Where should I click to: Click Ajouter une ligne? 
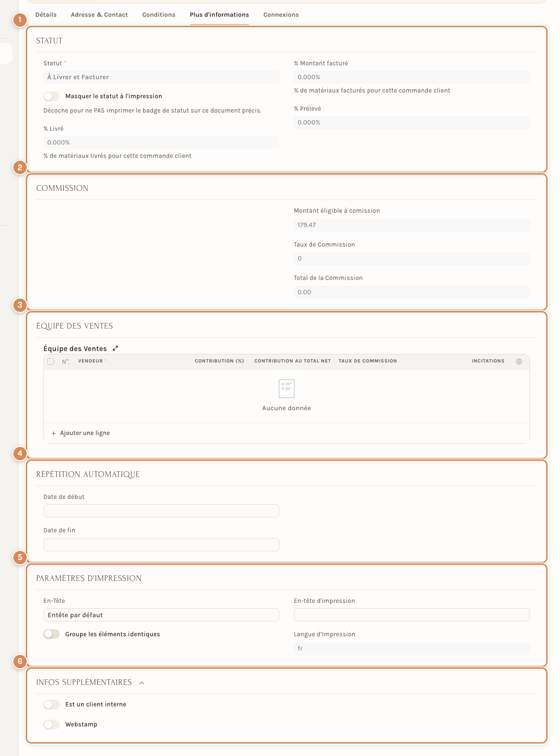coord(81,433)
